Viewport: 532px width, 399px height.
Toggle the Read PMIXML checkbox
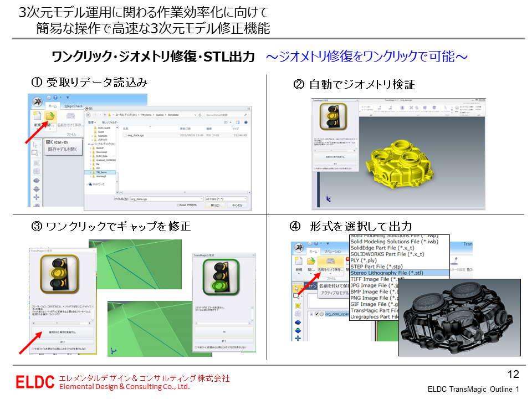pyautogui.click(x=178, y=205)
